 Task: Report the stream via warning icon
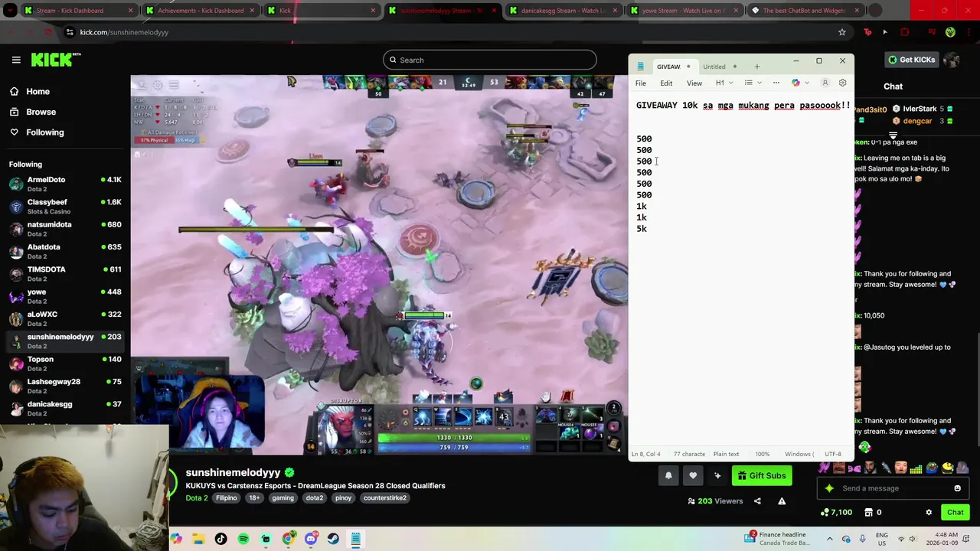[782, 501]
